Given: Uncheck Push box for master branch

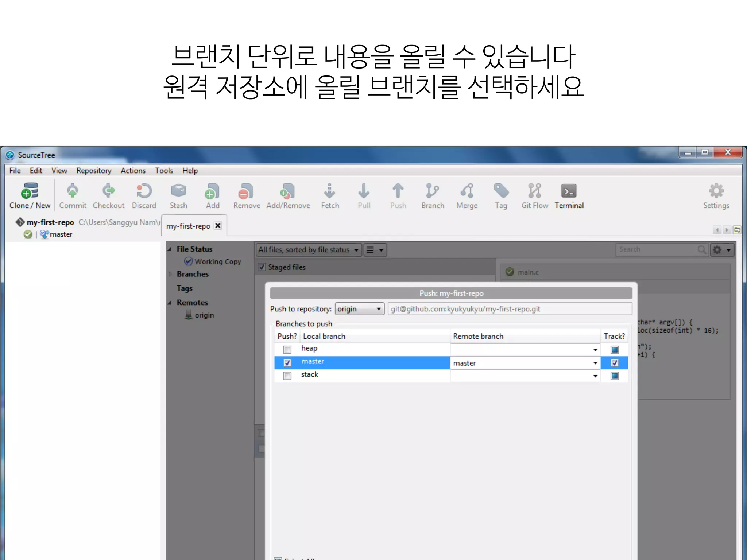Looking at the screenshot, I should click(x=287, y=363).
